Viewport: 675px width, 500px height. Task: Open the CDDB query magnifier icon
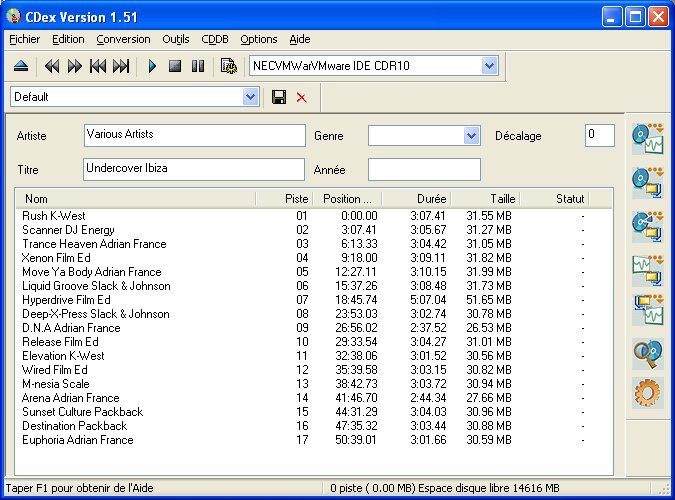(648, 354)
